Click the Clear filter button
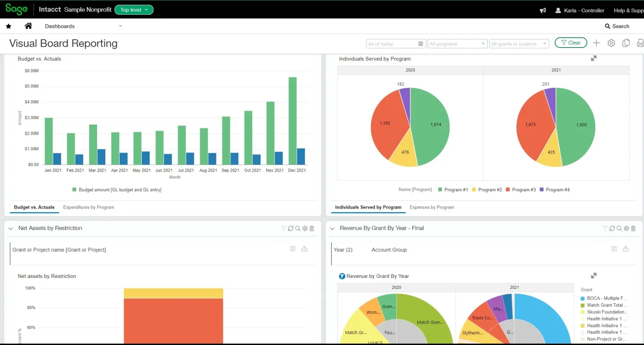Image resolution: width=644 pixels, height=345 pixels. tap(570, 43)
